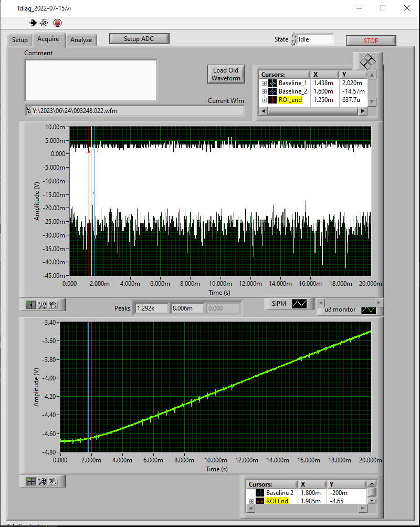Toggle the u8 monitor plot legend
Screen dimensions: 420x527
coord(369,309)
